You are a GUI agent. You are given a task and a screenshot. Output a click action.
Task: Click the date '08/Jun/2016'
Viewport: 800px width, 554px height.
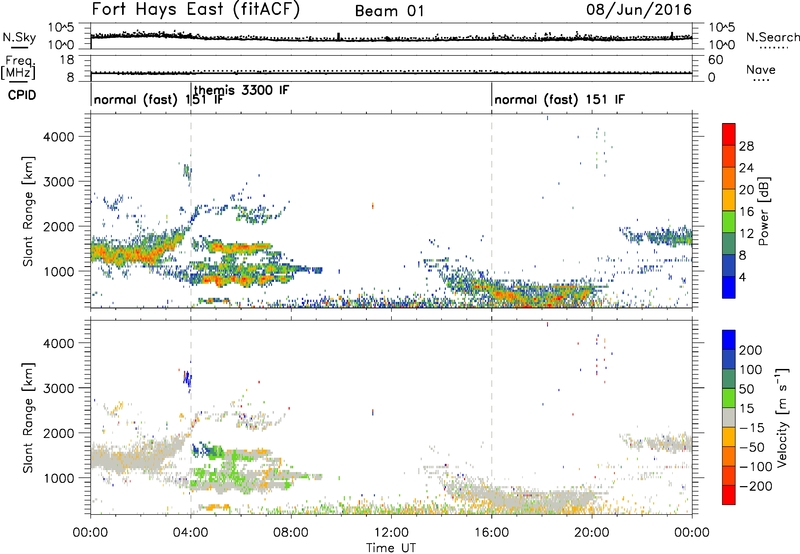[x=639, y=10]
